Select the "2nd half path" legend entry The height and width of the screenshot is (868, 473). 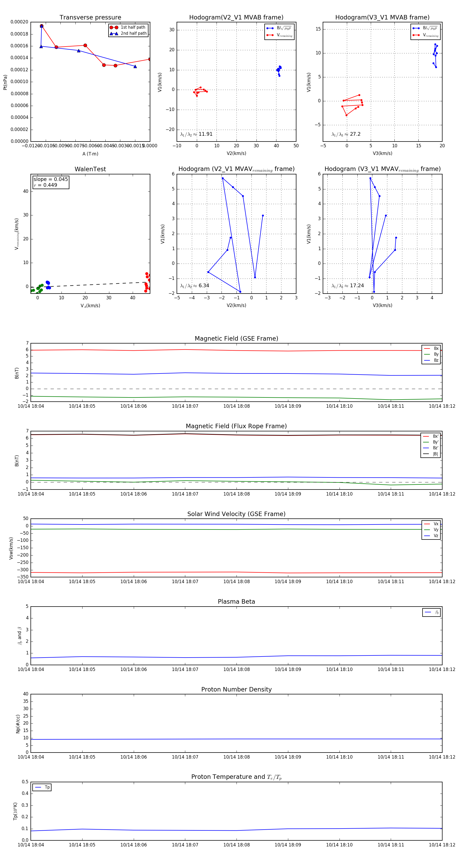[128, 33]
